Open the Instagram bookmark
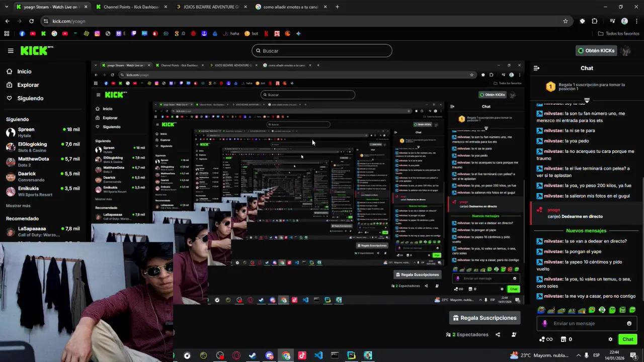Image resolution: width=644 pixels, height=362 pixels. (97, 34)
